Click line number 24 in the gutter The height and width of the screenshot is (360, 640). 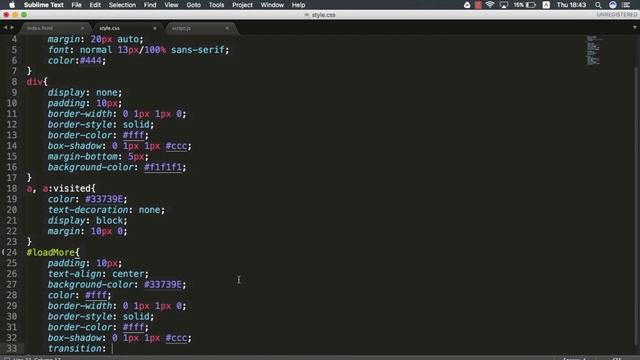[x=12, y=252]
